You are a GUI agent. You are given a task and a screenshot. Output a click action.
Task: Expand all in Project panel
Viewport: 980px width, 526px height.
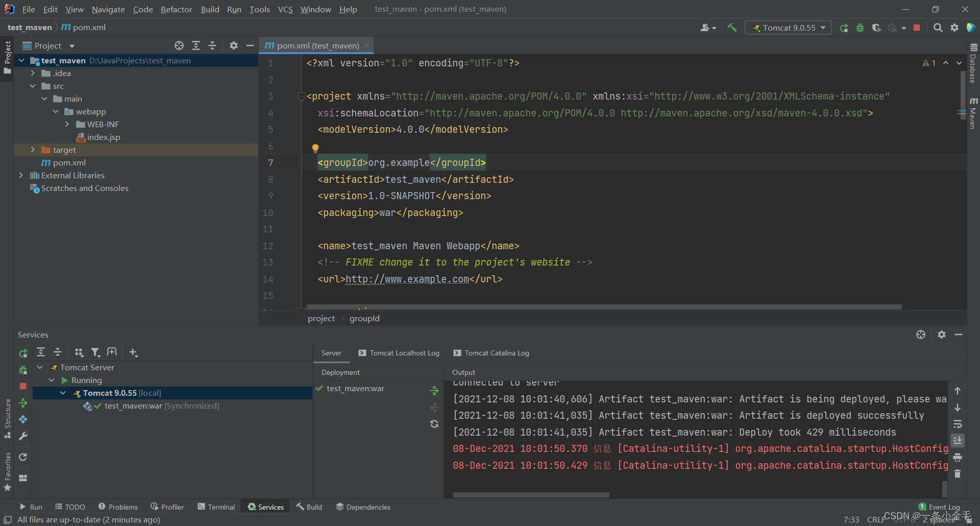click(196, 45)
